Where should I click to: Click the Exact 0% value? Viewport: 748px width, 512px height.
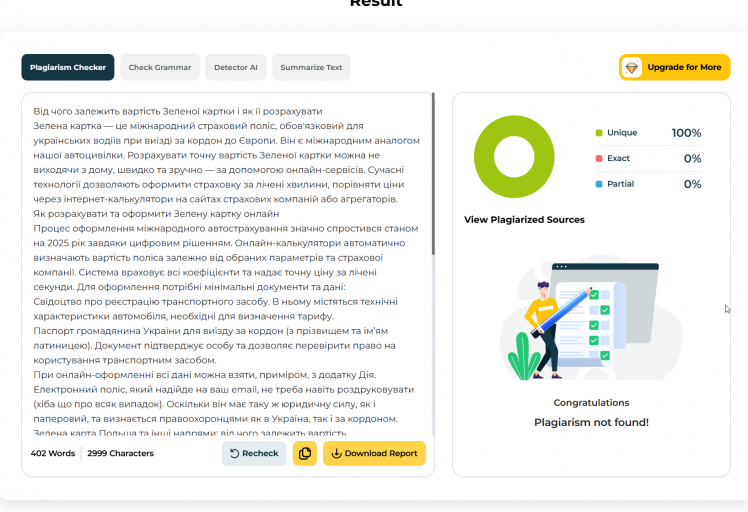[693, 158]
